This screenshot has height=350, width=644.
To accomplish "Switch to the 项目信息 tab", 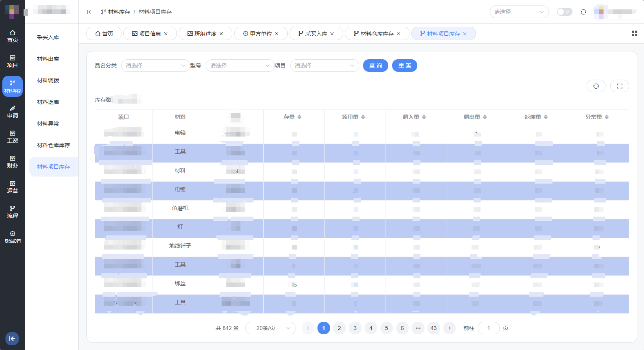I will 150,34.
